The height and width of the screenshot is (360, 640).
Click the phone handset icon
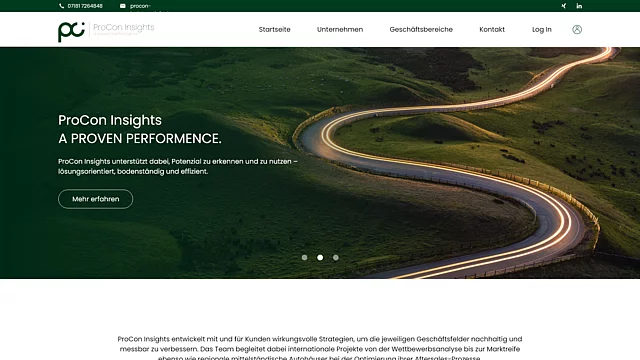coord(62,6)
